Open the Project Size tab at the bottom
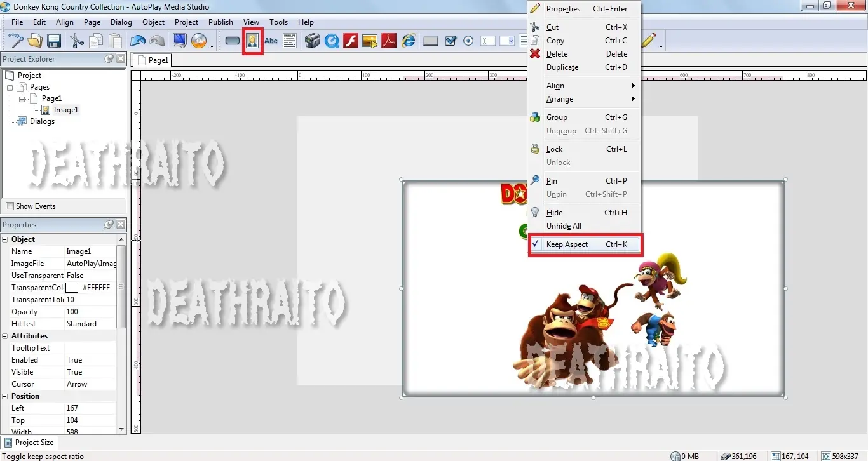Viewport: 868px width, 461px height. coord(29,443)
